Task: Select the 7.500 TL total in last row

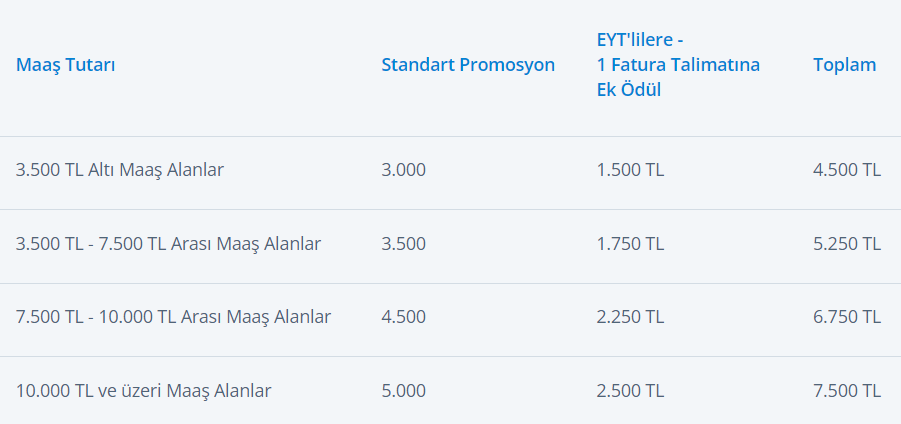Action: (x=847, y=391)
